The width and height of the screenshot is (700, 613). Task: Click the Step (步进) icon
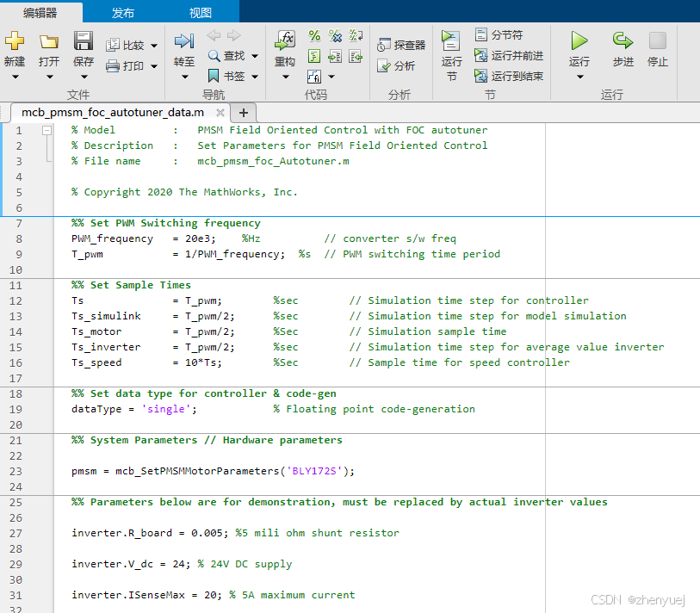623,40
